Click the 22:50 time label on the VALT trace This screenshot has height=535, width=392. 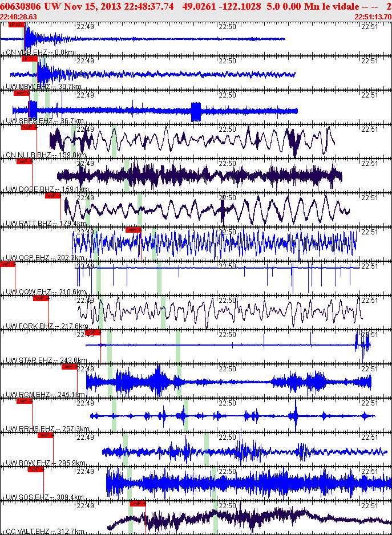coord(228,506)
